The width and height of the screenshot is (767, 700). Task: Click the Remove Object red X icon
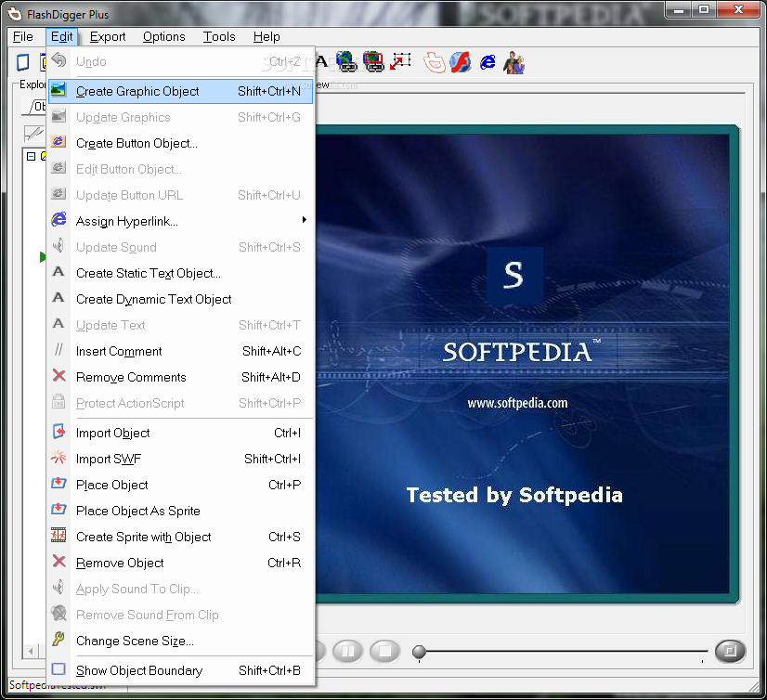(x=58, y=561)
